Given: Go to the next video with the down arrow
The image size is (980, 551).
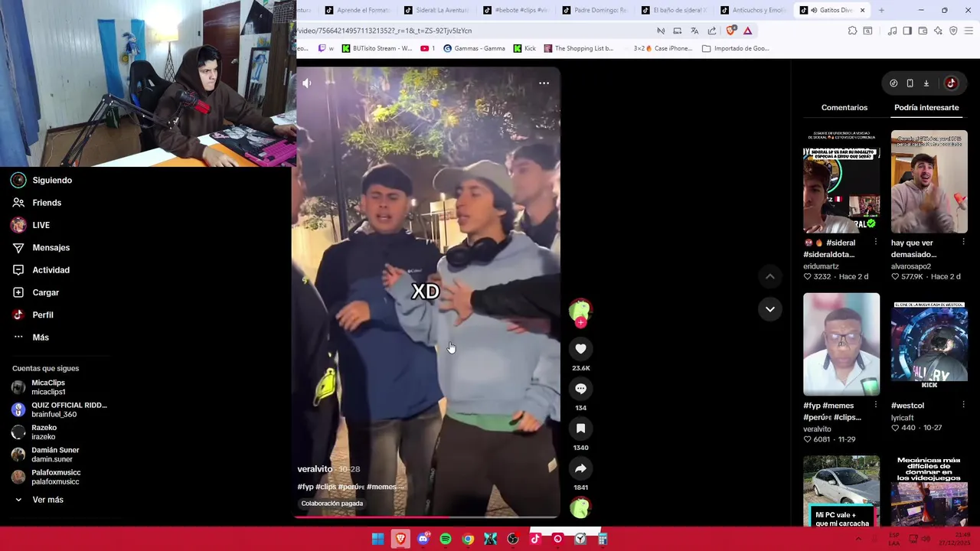Looking at the screenshot, I should click(x=770, y=309).
